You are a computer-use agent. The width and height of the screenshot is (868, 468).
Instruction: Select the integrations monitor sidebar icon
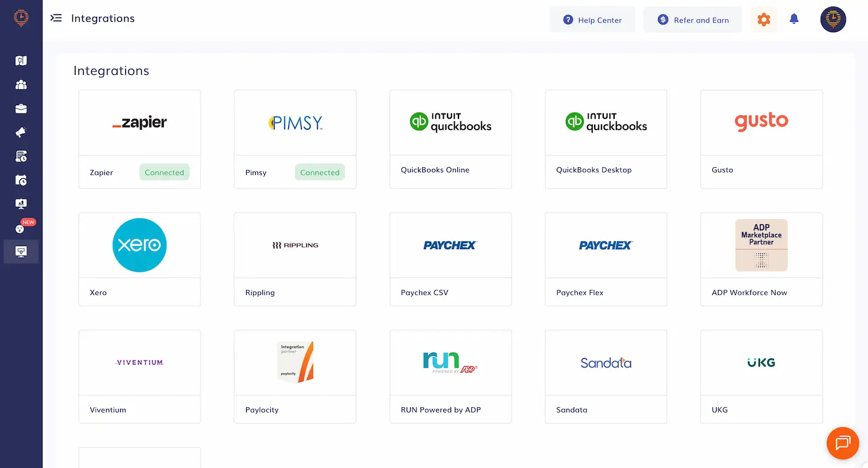21,251
